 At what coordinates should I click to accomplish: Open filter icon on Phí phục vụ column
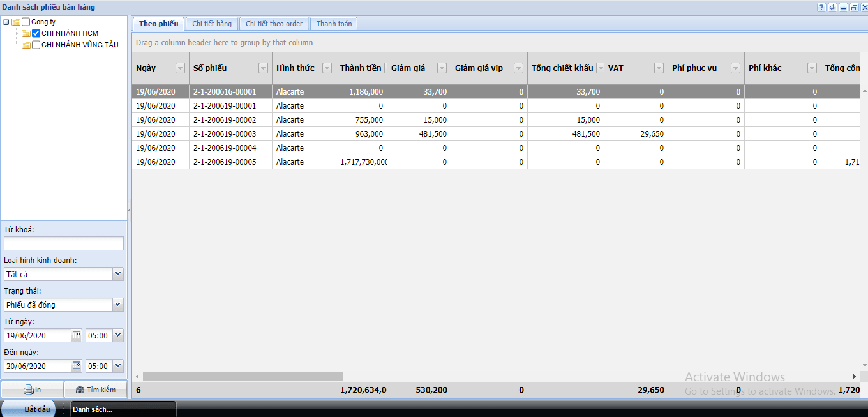tap(735, 68)
